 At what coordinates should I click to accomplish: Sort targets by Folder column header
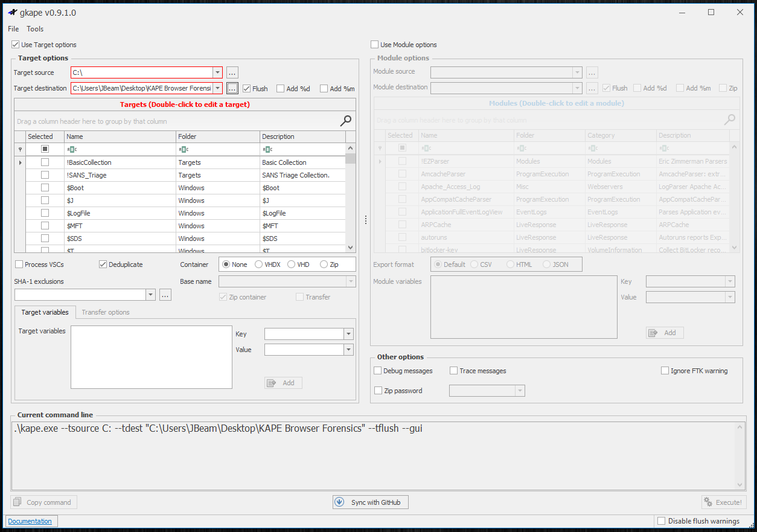218,136
